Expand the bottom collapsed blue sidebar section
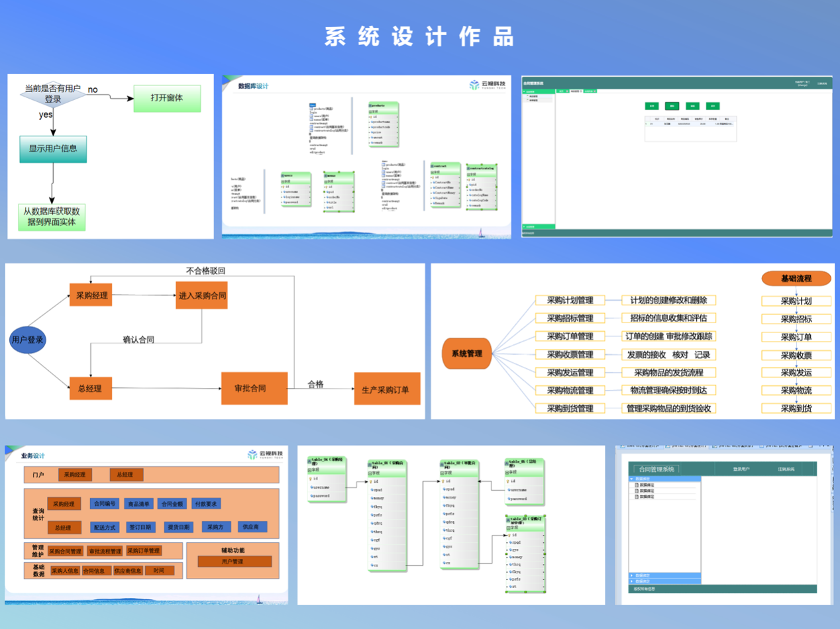 [631, 581]
